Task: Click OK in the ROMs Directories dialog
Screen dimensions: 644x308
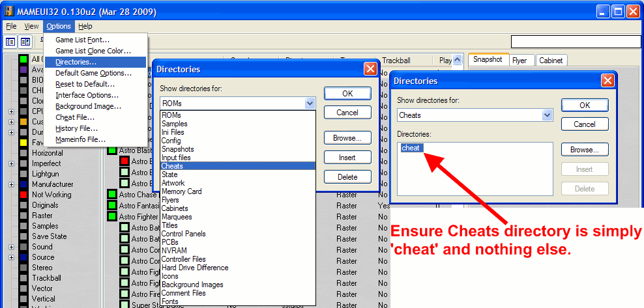Action: point(347,94)
